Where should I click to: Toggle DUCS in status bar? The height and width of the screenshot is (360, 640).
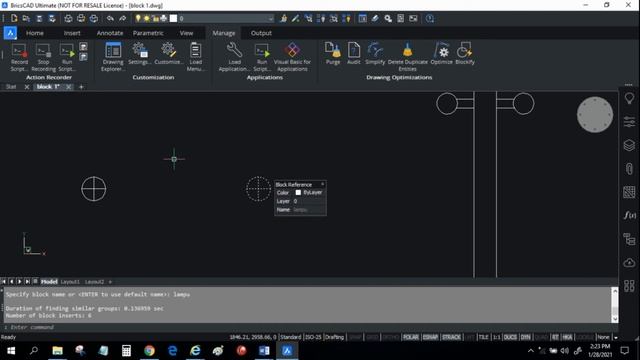510,337
